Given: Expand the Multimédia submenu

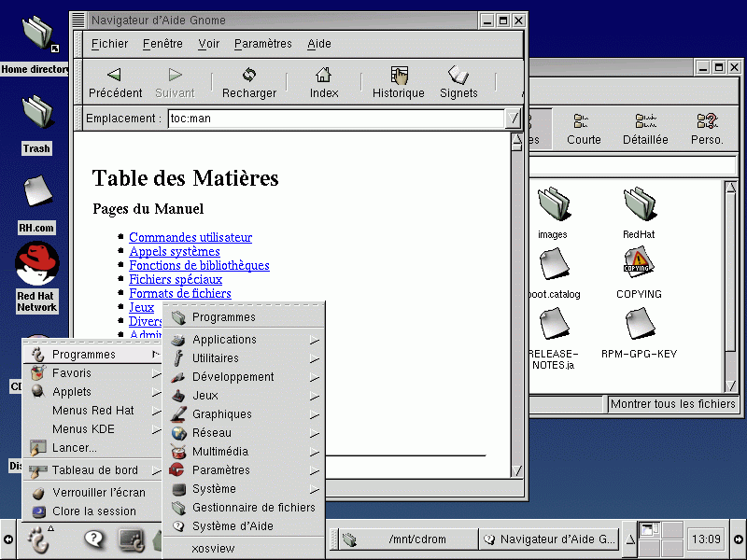Looking at the screenshot, I should coord(220,452).
